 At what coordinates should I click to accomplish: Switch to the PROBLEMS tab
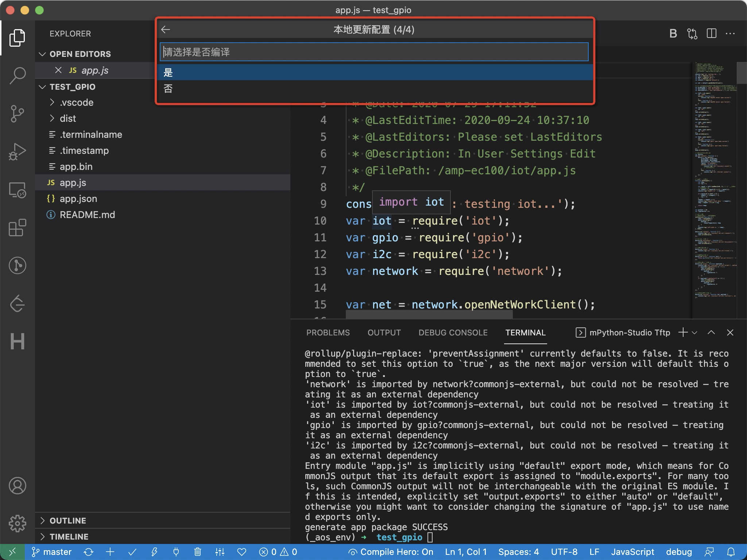(328, 332)
